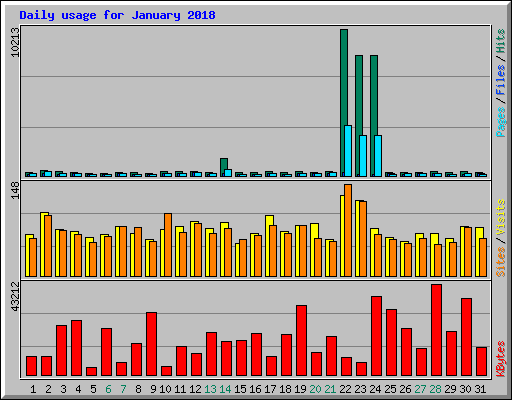
Task: Click green weekend day label 27
Action: [x=420, y=389]
